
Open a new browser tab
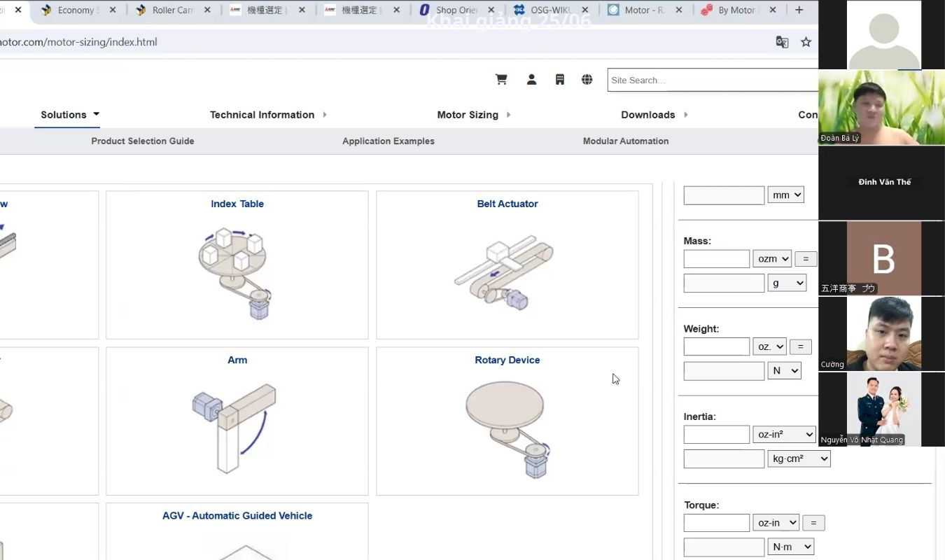[799, 10]
